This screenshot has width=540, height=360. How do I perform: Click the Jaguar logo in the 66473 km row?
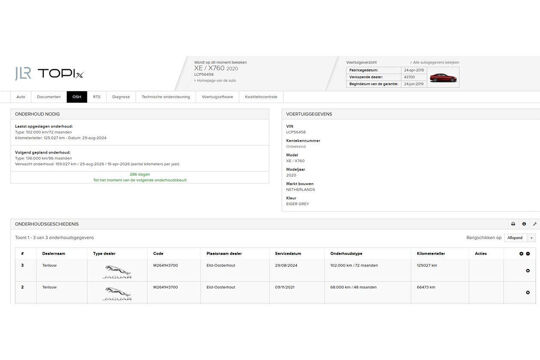117,294
